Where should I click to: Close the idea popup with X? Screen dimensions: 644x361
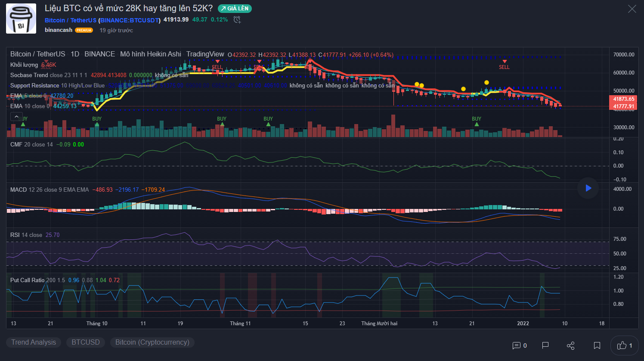click(x=632, y=9)
